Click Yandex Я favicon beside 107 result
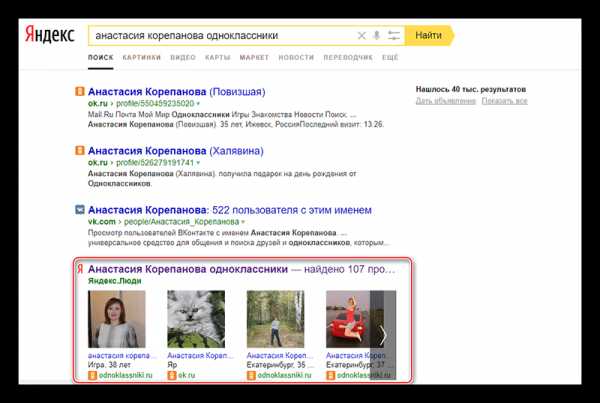The height and width of the screenshot is (403, 600). point(80,269)
